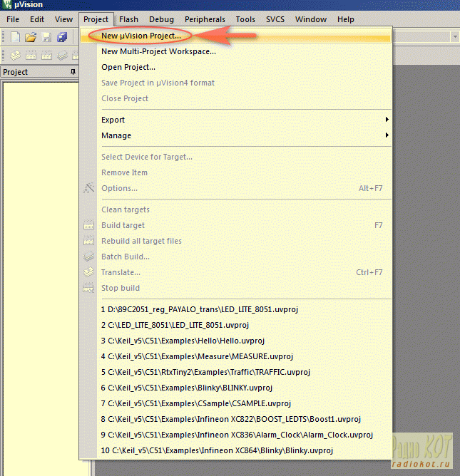The width and height of the screenshot is (460, 476).
Task: Open the Peripherals menu
Action: point(205,19)
